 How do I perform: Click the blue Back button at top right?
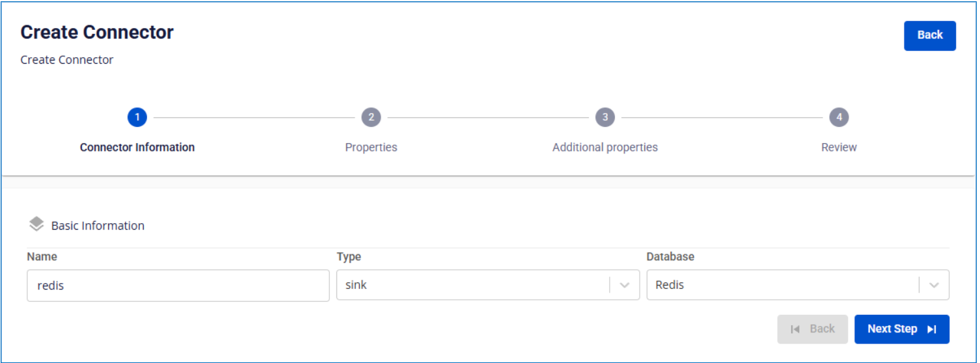pyautogui.click(x=930, y=35)
